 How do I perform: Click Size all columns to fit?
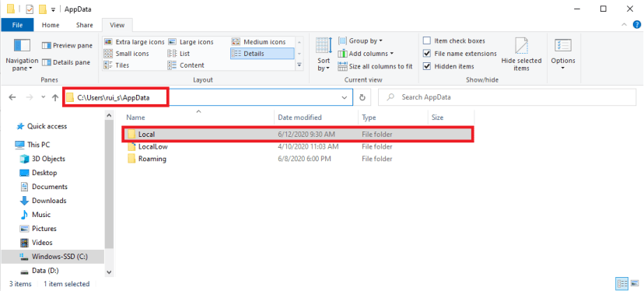pos(375,66)
